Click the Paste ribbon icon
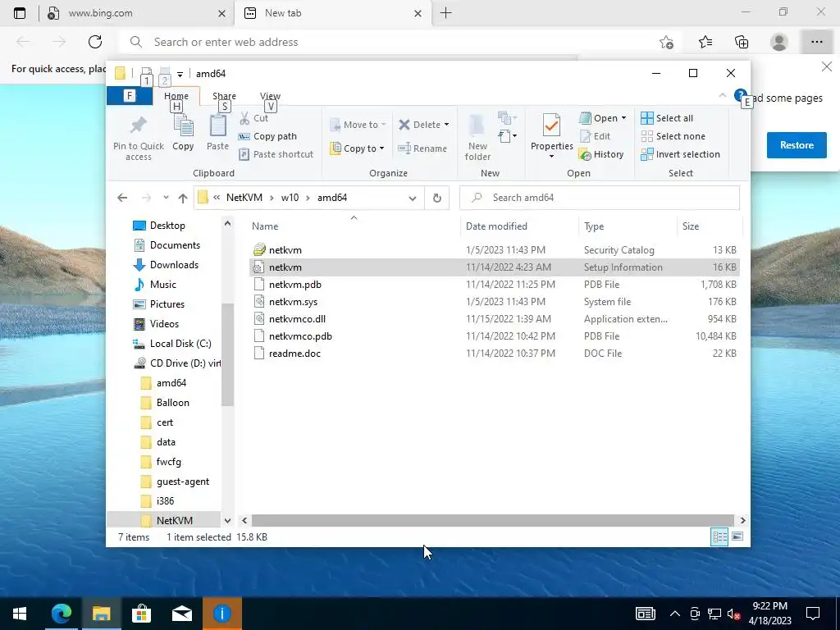Viewport: 840px width, 630px height. [x=217, y=126]
